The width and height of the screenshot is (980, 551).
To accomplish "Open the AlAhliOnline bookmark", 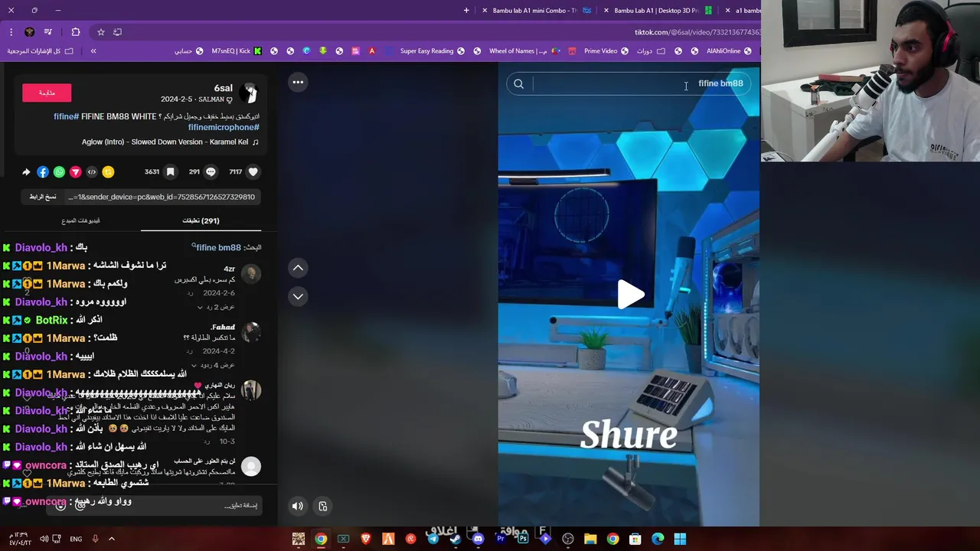I will tap(728, 51).
